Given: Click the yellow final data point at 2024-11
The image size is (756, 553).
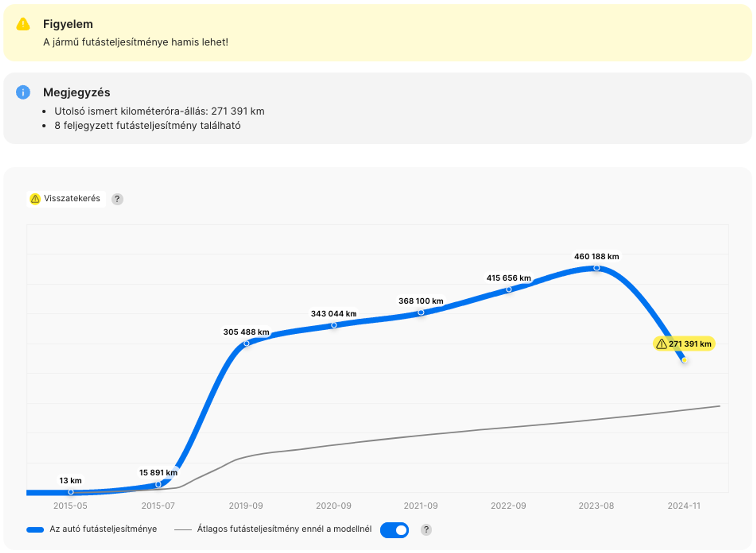Looking at the screenshot, I should (x=684, y=360).
